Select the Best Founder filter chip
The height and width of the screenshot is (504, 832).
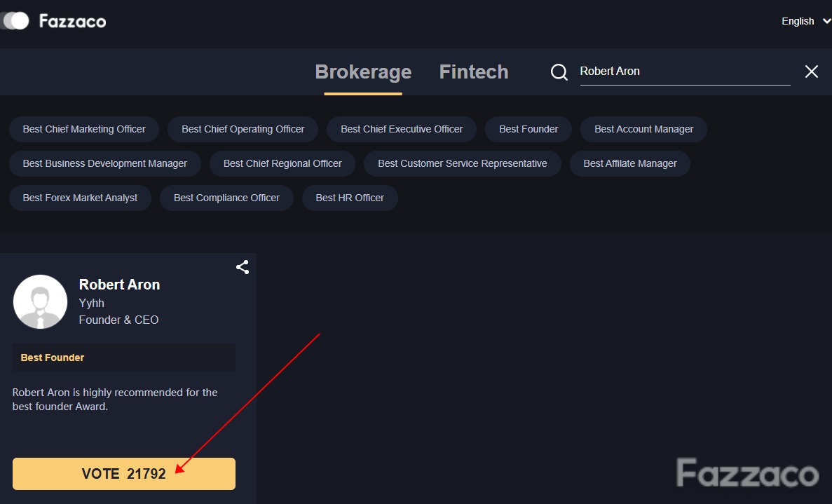click(x=528, y=129)
